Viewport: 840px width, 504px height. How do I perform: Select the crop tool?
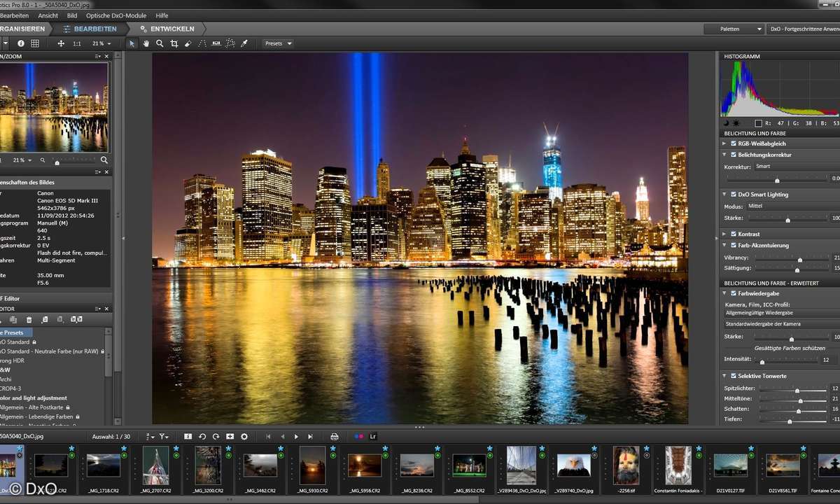pyautogui.click(x=174, y=43)
